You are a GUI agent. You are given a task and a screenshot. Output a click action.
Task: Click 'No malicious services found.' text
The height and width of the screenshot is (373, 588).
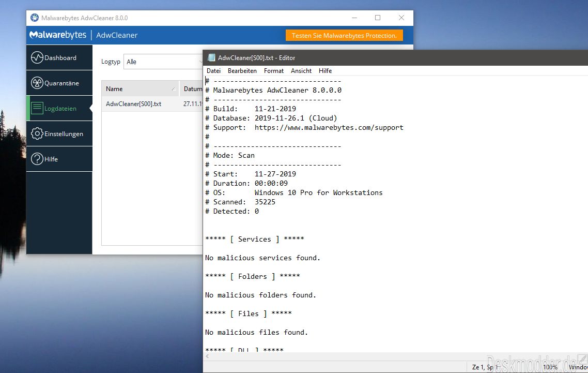click(x=262, y=258)
